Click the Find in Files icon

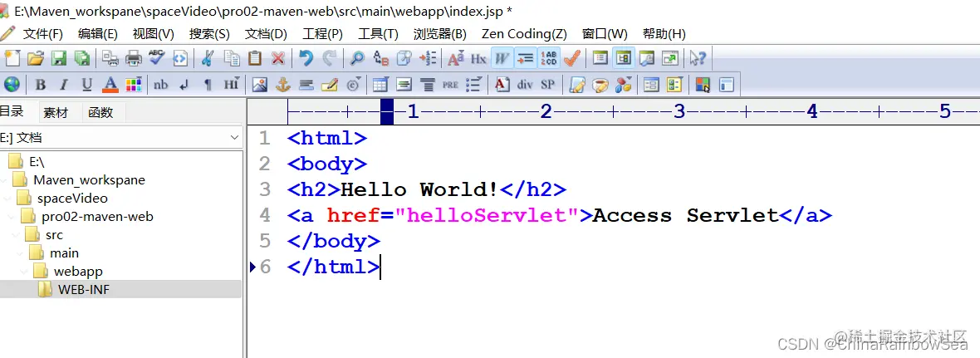404,59
